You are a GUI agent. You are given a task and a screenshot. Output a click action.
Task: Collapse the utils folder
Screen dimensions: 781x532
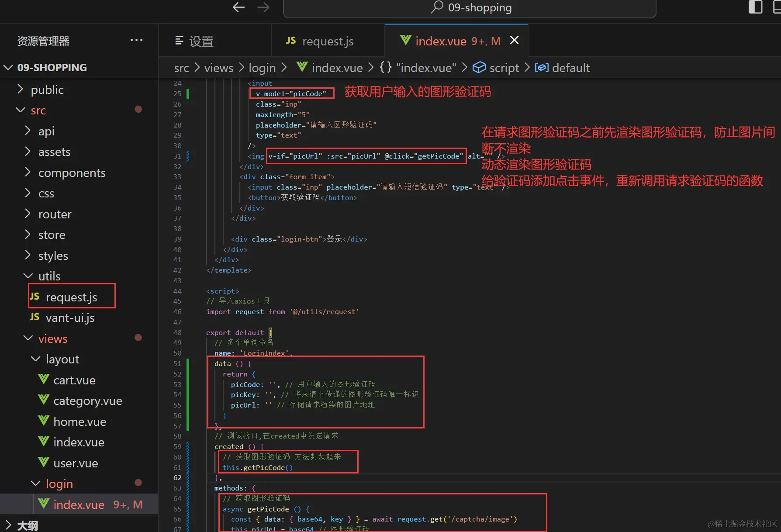tap(79, 276)
